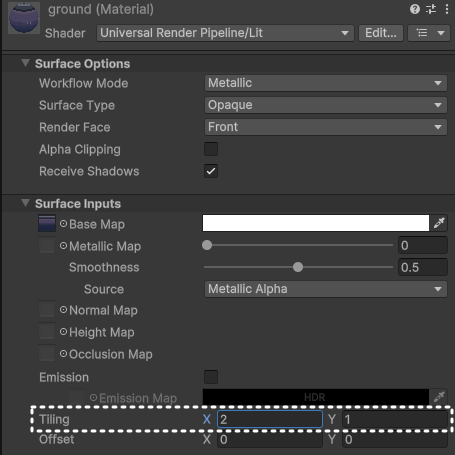Open the Source dropdown Metallic Alpha
The width and height of the screenshot is (455, 455).
tap(326, 289)
